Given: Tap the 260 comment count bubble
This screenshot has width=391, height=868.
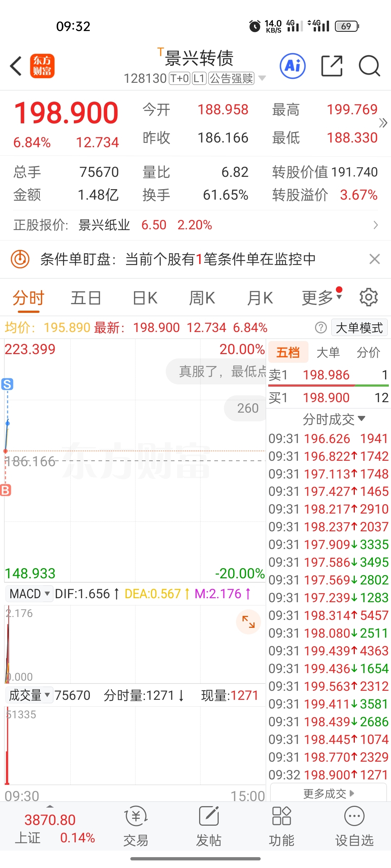Looking at the screenshot, I should pyautogui.click(x=245, y=408).
